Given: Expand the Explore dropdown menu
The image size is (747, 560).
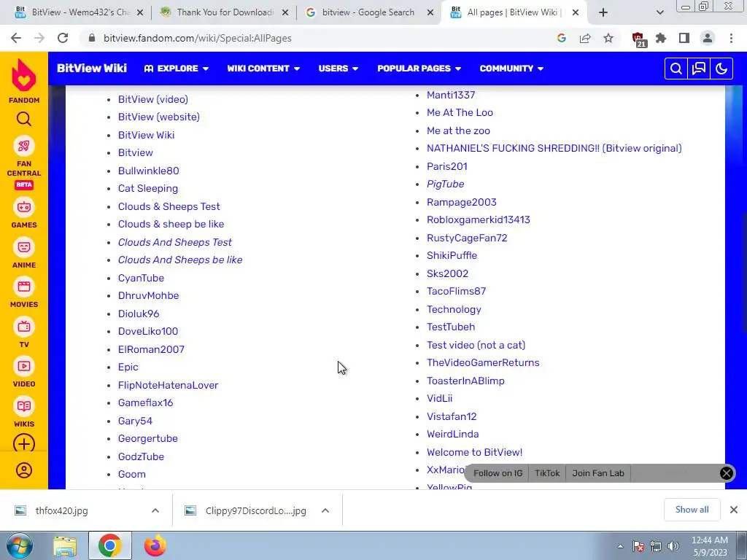Looking at the screenshot, I should 177,69.
